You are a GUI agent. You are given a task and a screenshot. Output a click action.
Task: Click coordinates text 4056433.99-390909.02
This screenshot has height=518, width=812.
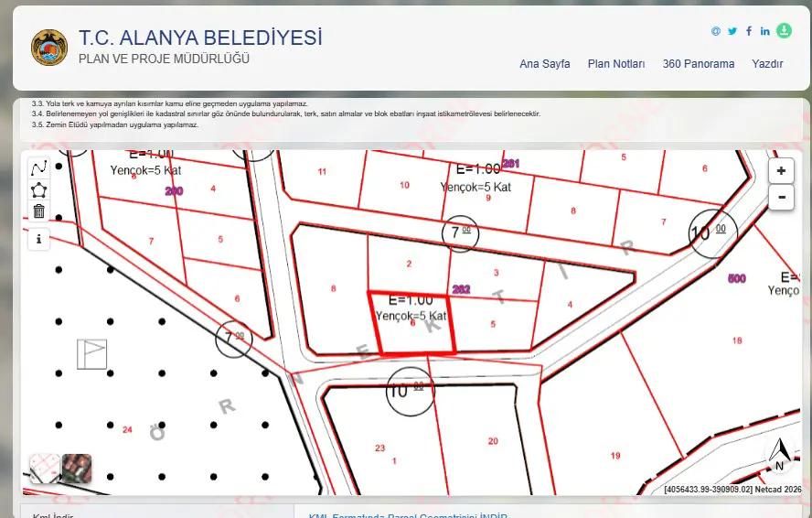708,489
